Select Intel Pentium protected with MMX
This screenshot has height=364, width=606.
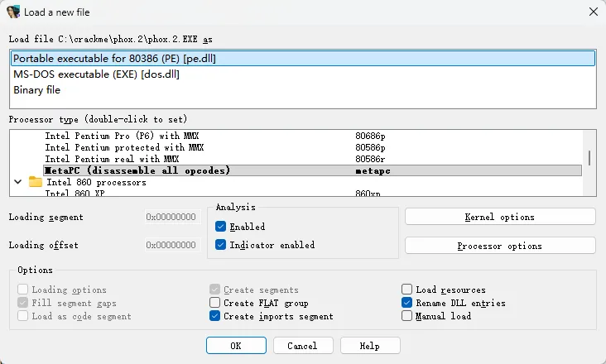[x=312, y=147]
